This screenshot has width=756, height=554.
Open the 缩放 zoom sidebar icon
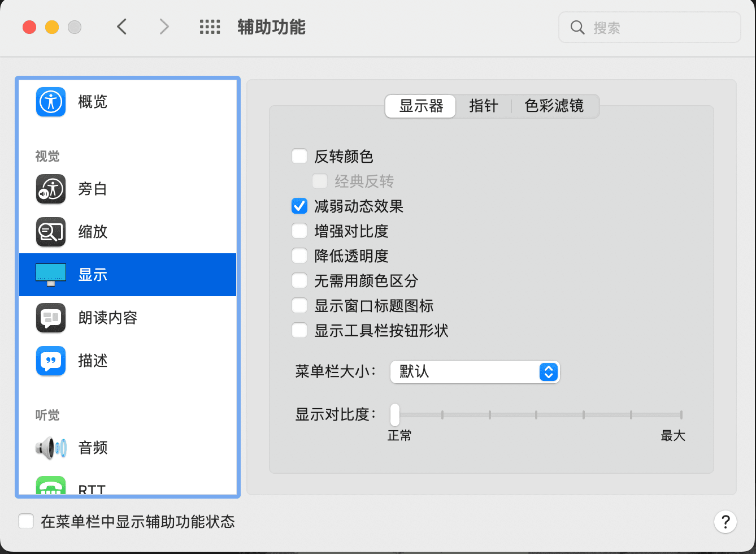51,232
